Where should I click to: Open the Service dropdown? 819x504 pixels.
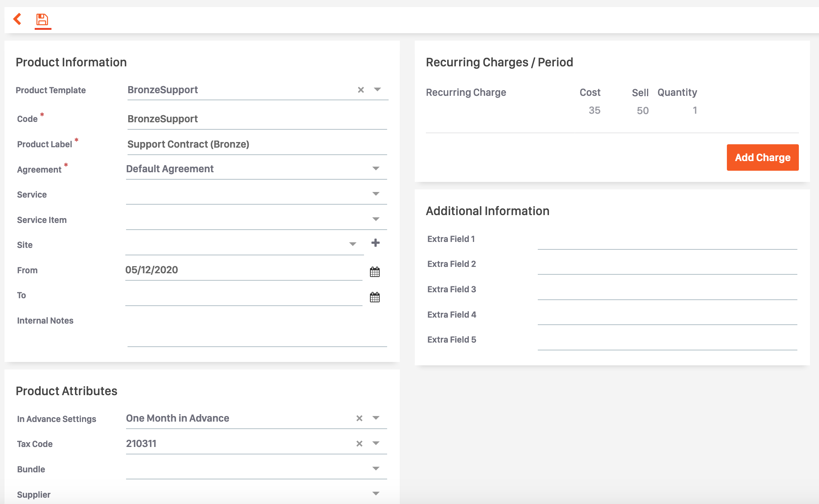point(376,194)
